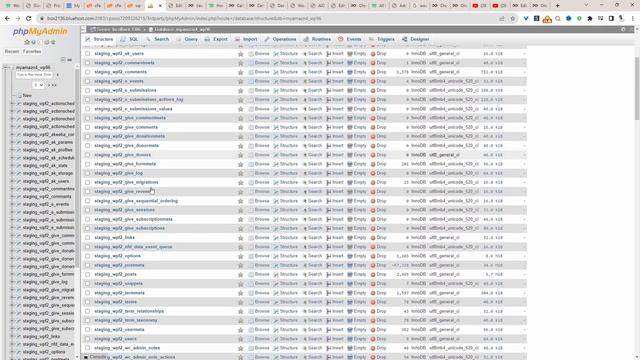Image resolution: width=640 pixels, height=360 pixels.
Task: Open the Operations tab
Action: pos(280,39)
